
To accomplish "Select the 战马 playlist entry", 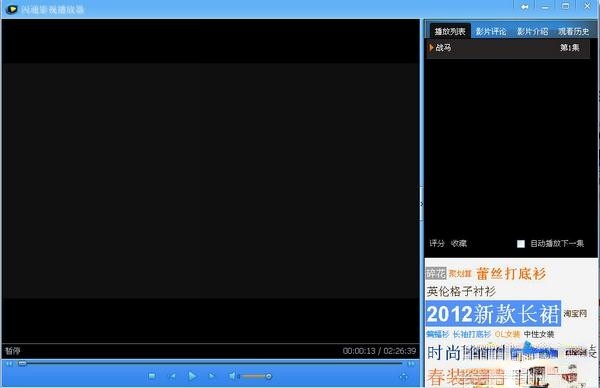I will click(x=508, y=48).
